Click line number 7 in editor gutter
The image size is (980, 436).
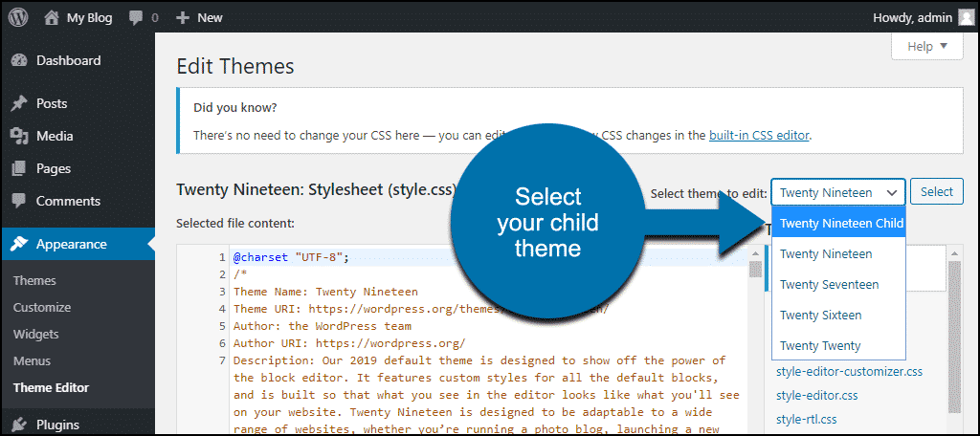(222, 360)
